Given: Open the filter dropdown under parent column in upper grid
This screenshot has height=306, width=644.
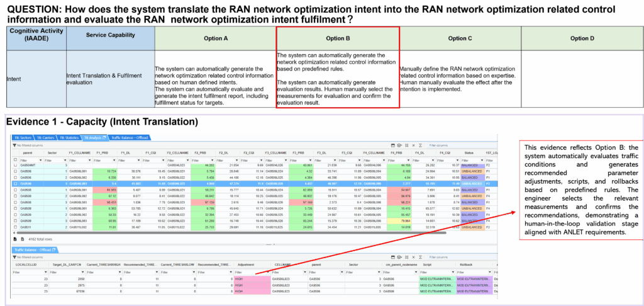Looking at the screenshot, I should pyautogui.click(x=42, y=160).
